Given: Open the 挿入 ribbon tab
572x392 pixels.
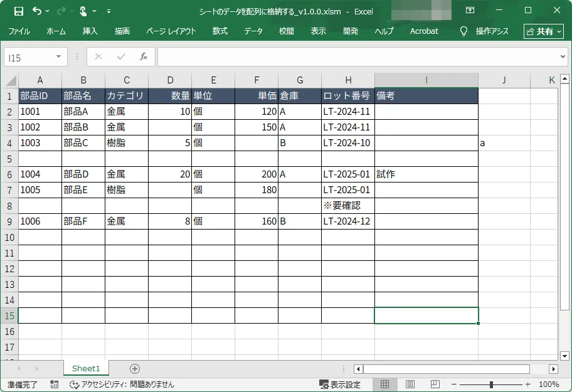Looking at the screenshot, I should (x=90, y=31).
